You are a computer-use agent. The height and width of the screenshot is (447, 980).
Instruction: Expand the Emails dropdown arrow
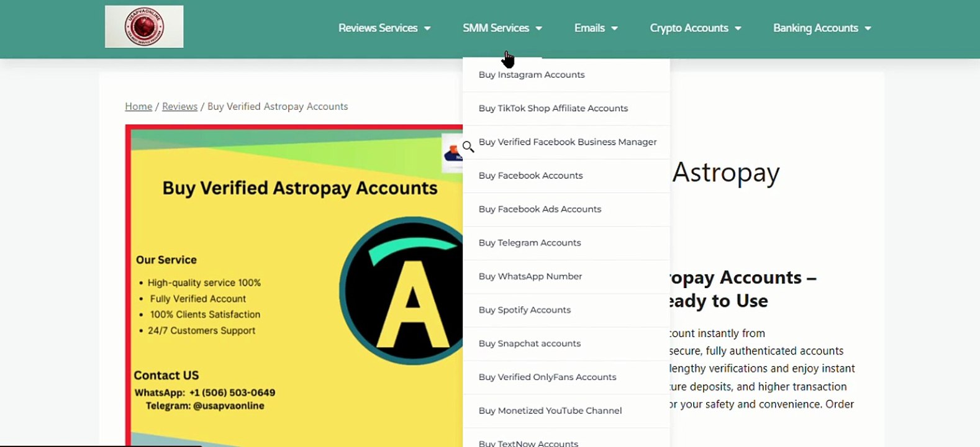point(614,29)
